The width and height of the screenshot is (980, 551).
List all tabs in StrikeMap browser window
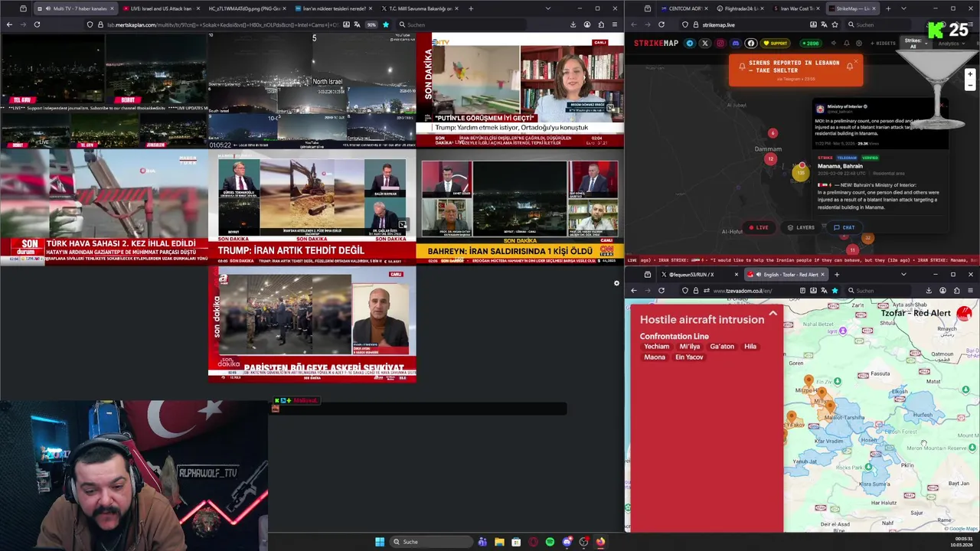903,8
